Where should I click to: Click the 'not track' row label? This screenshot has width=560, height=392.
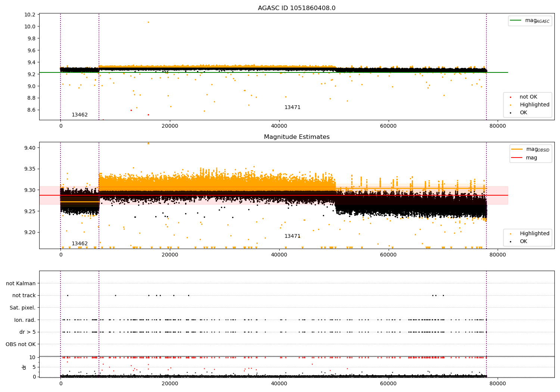click(24, 296)
